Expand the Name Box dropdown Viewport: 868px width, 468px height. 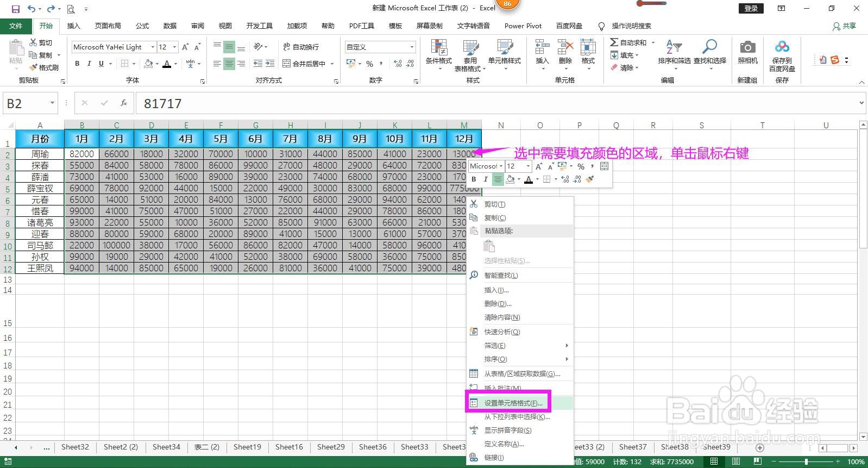tap(52, 103)
